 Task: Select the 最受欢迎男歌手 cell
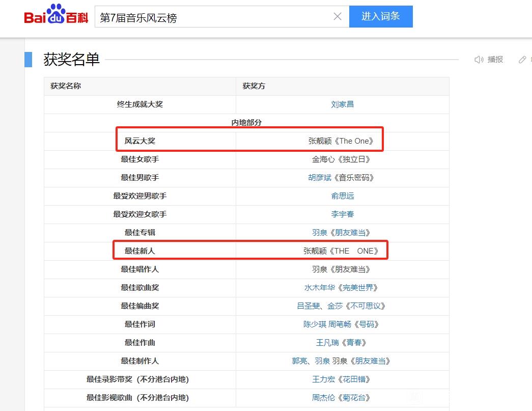[140, 196]
